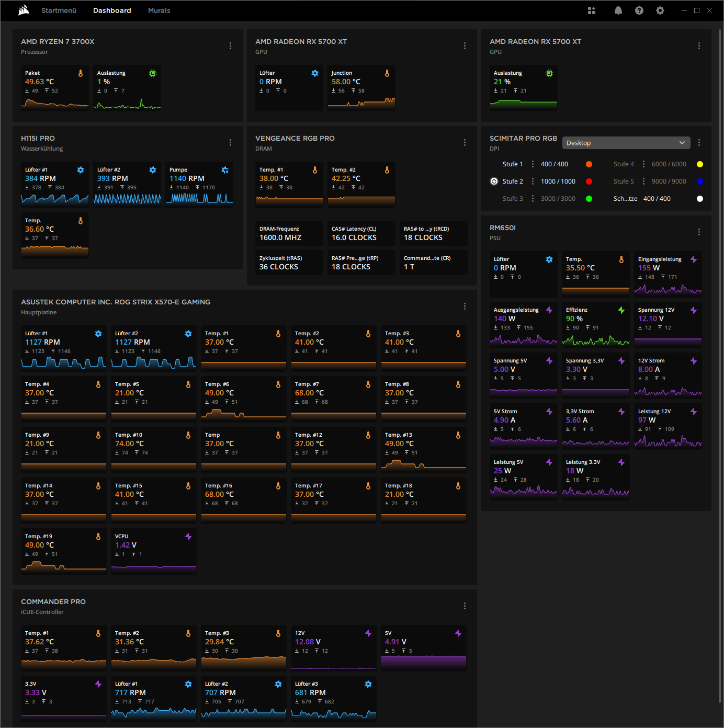Click the Corsair sails logo
This screenshot has width=724, height=728.
[24, 10]
